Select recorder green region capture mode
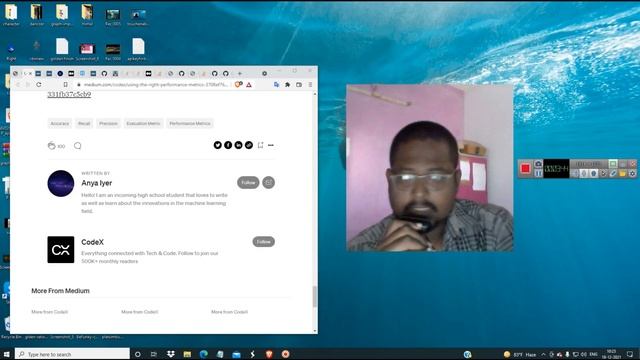 click(613, 164)
